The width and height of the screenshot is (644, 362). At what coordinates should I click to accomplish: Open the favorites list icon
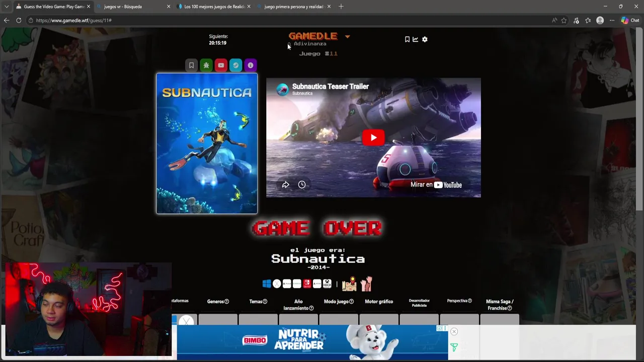coord(588,20)
